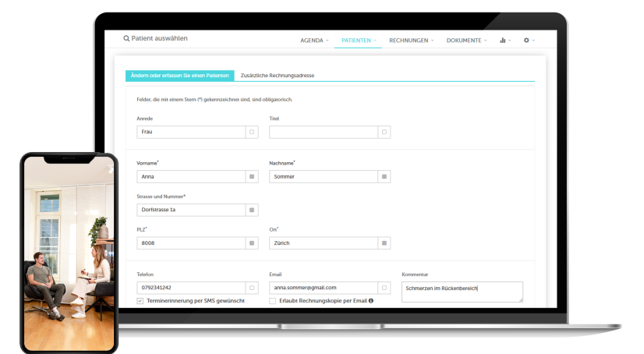Click the icon beside the Vorname field
Screen dimensions: 644x354
pos(252,177)
